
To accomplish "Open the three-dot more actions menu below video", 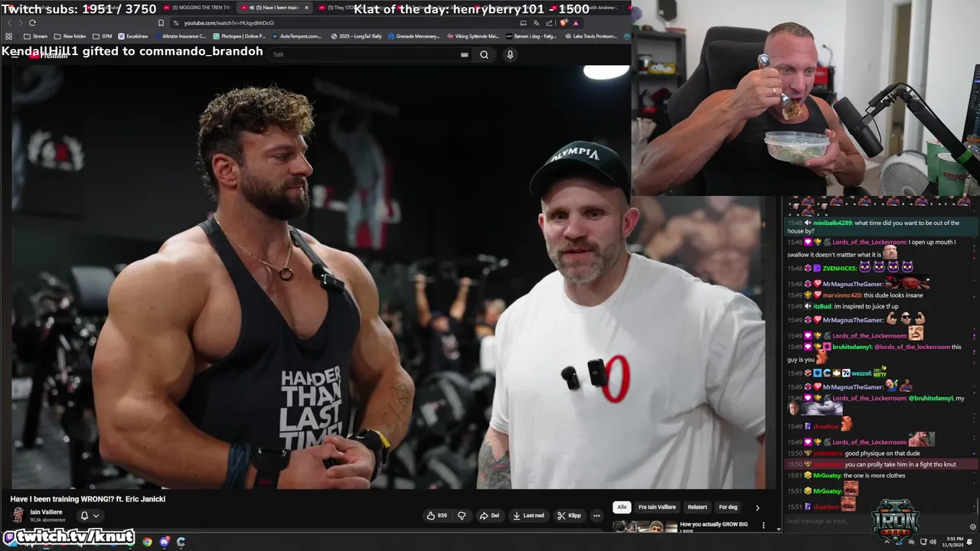I will point(596,516).
